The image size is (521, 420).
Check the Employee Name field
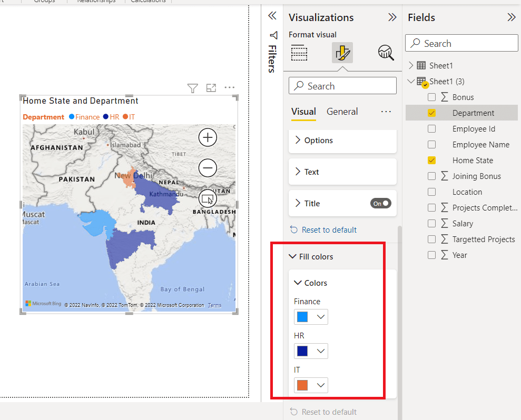431,144
